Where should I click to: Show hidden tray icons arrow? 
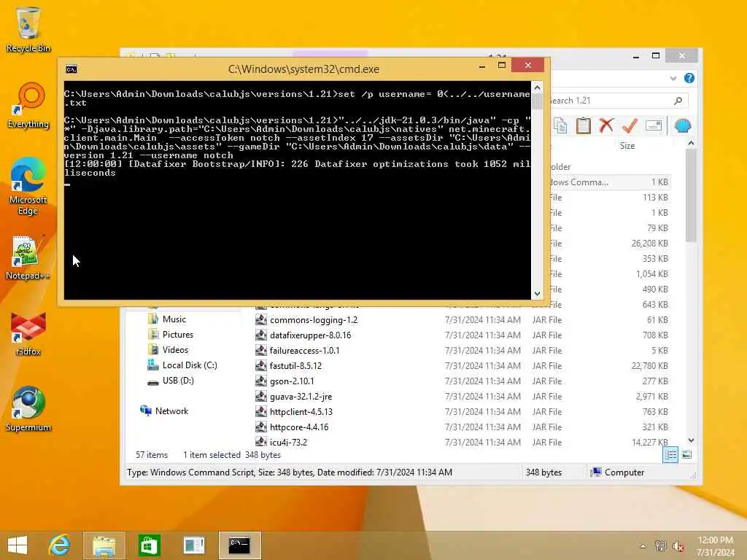643,547
